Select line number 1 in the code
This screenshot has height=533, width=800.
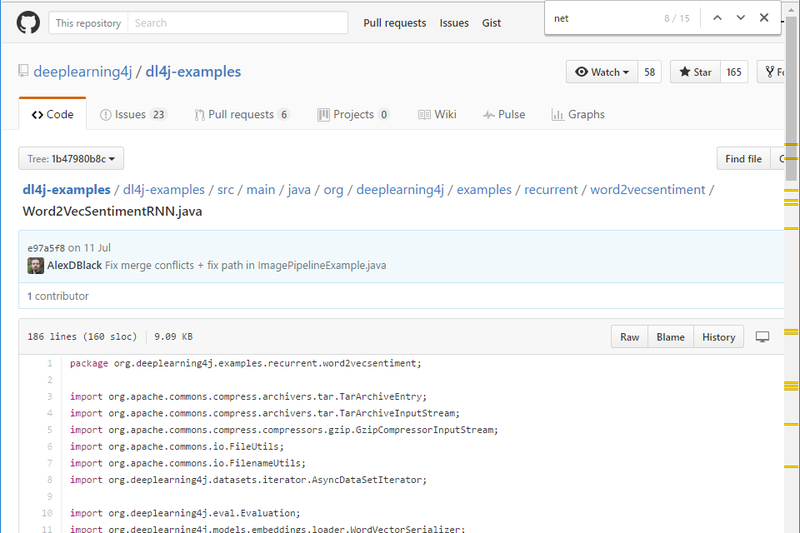pos(49,363)
